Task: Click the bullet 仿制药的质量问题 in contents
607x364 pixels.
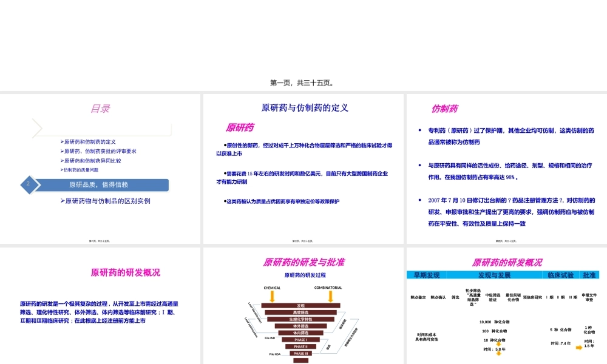Action: pyautogui.click(x=81, y=170)
